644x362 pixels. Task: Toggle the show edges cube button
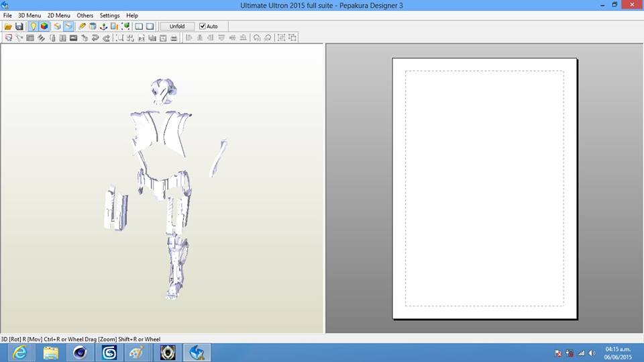pyautogui.click(x=57, y=26)
